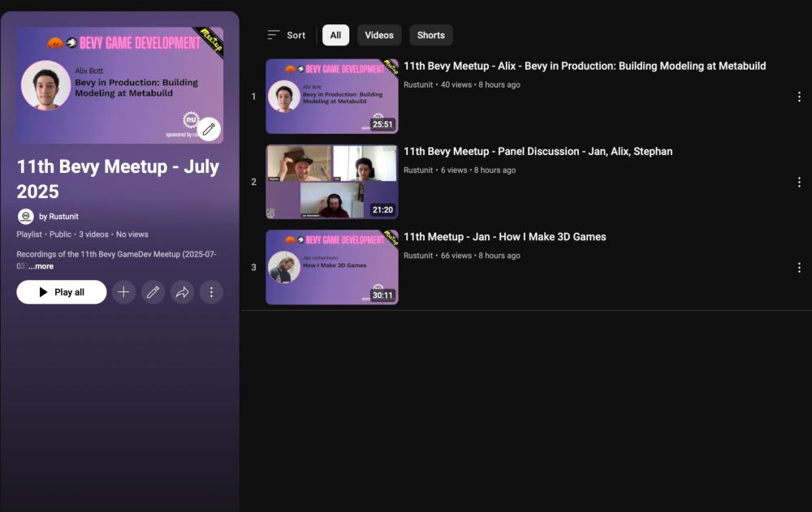Open 'Jan - How I Make 3D Games' title

tap(505, 237)
